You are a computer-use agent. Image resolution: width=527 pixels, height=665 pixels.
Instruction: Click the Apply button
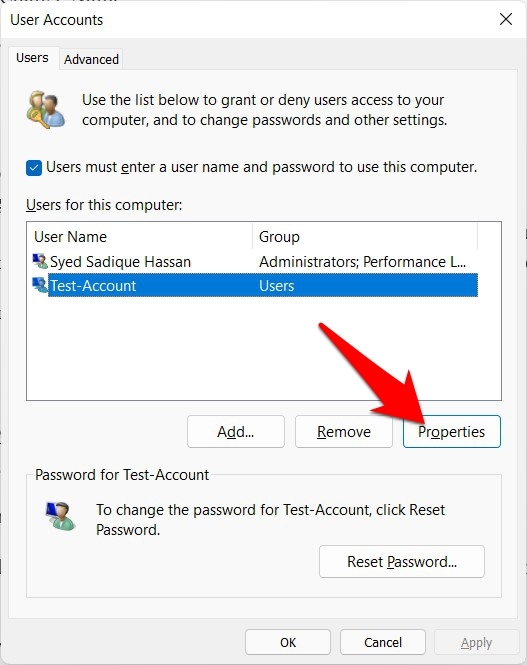477,643
